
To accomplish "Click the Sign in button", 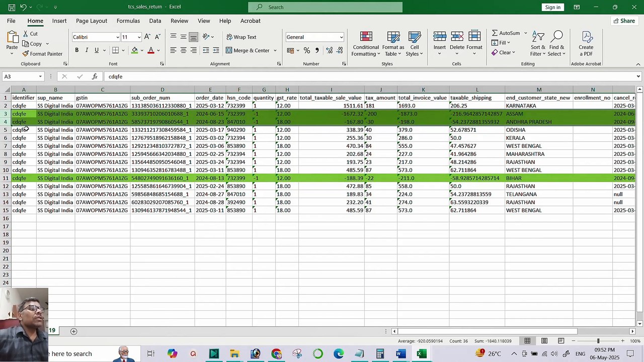I will pos(553,7).
